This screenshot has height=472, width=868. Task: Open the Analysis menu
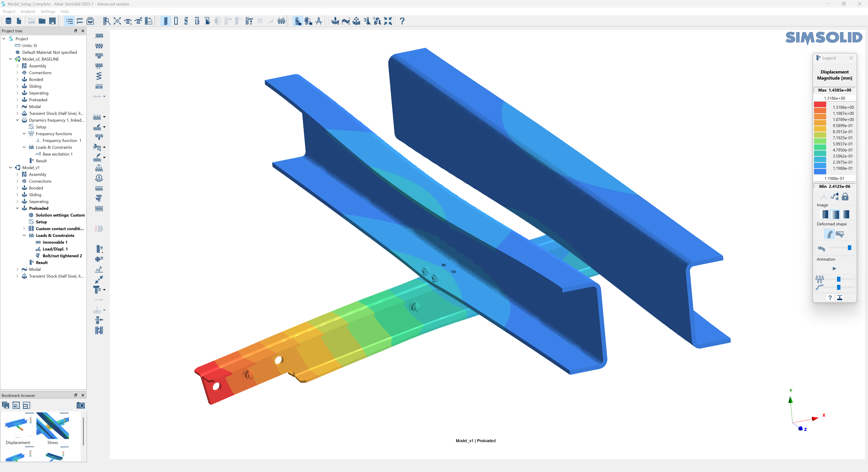[28, 12]
